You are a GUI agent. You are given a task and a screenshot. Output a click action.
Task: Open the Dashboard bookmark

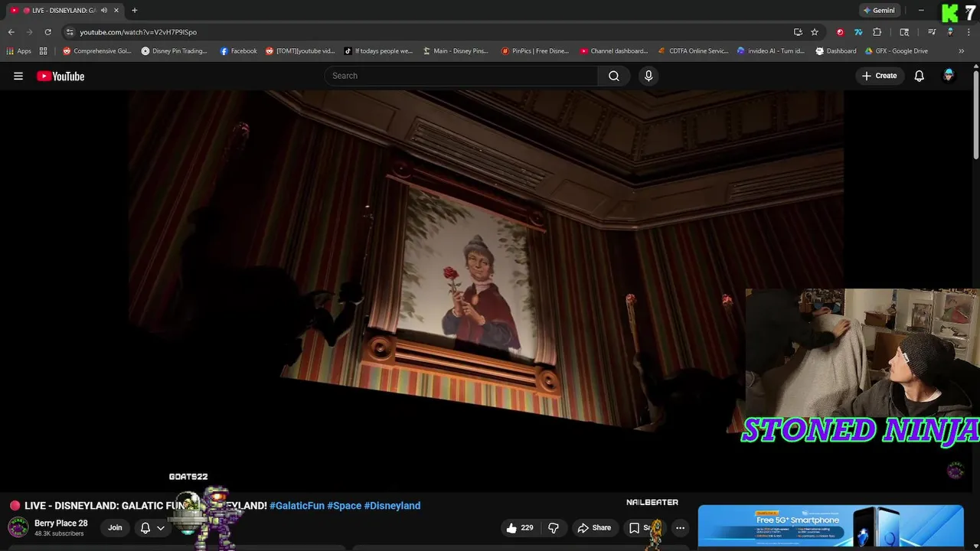click(x=836, y=51)
